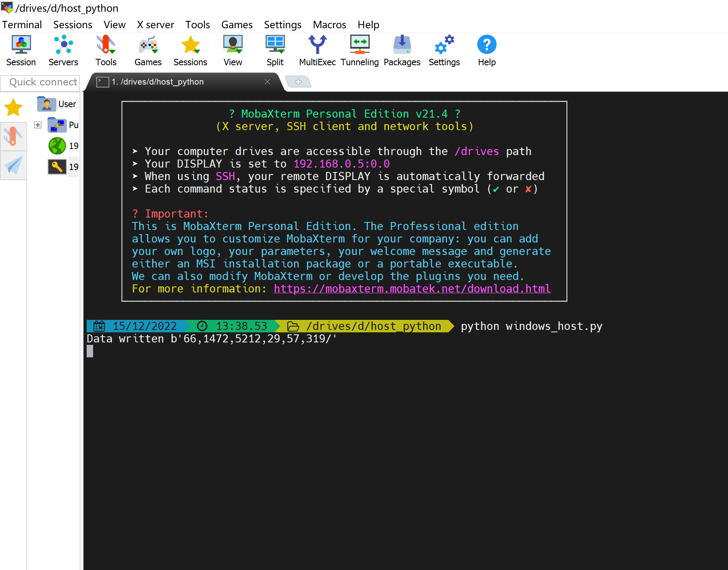Open the X server menu
Image resolution: width=728 pixels, height=570 pixels.
coord(155,25)
